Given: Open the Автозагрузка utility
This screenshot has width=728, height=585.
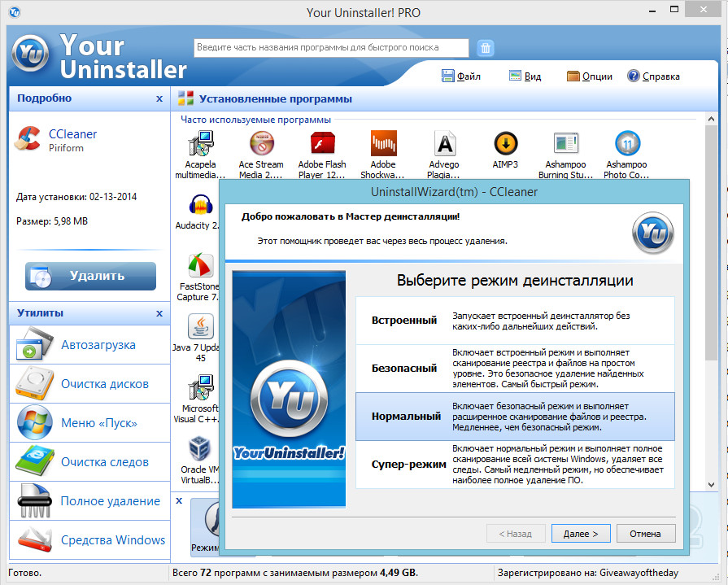Looking at the screenshot, I should (x=89, y=344).
